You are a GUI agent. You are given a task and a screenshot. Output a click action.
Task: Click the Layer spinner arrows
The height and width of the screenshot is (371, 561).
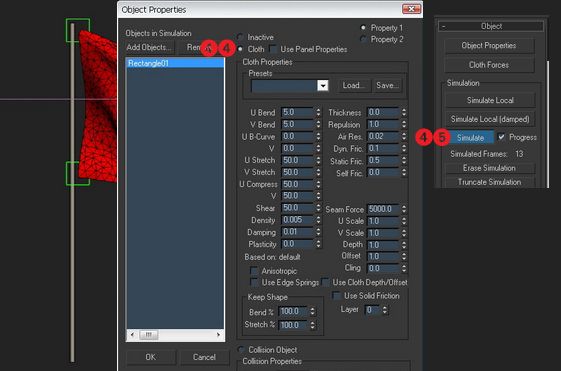click(x=385, y=310)
